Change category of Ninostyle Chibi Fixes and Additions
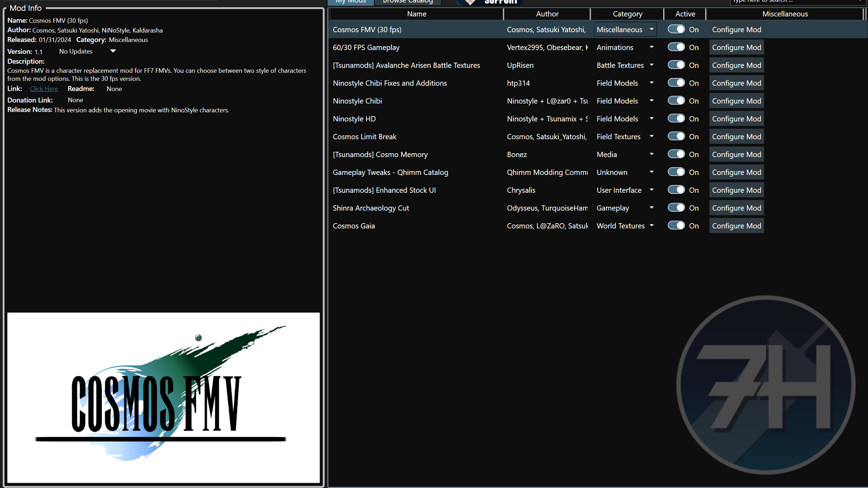 coord(625,83)
